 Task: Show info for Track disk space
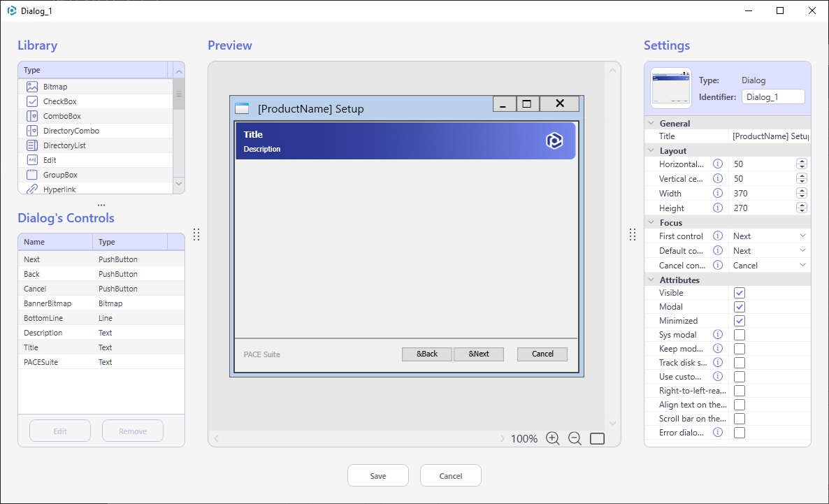(717, 362)
